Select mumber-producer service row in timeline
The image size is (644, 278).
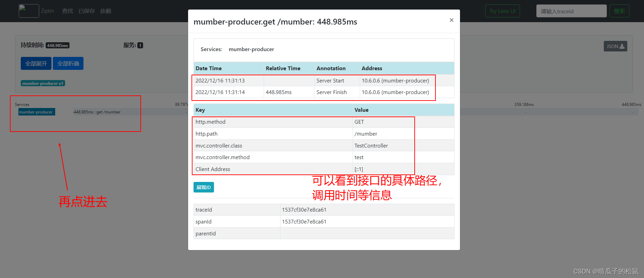coord(37,112)
